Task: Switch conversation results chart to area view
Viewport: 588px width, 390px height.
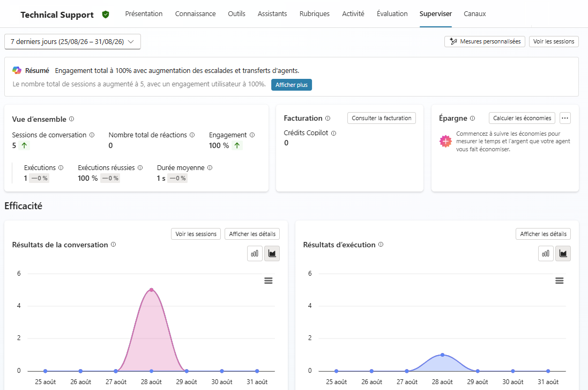Action: 272,253
